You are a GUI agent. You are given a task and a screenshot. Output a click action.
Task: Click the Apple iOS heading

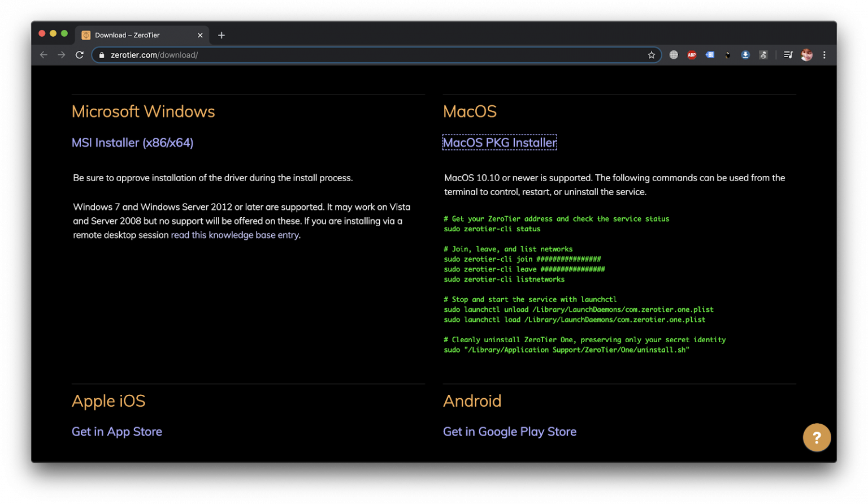point(108,401)
